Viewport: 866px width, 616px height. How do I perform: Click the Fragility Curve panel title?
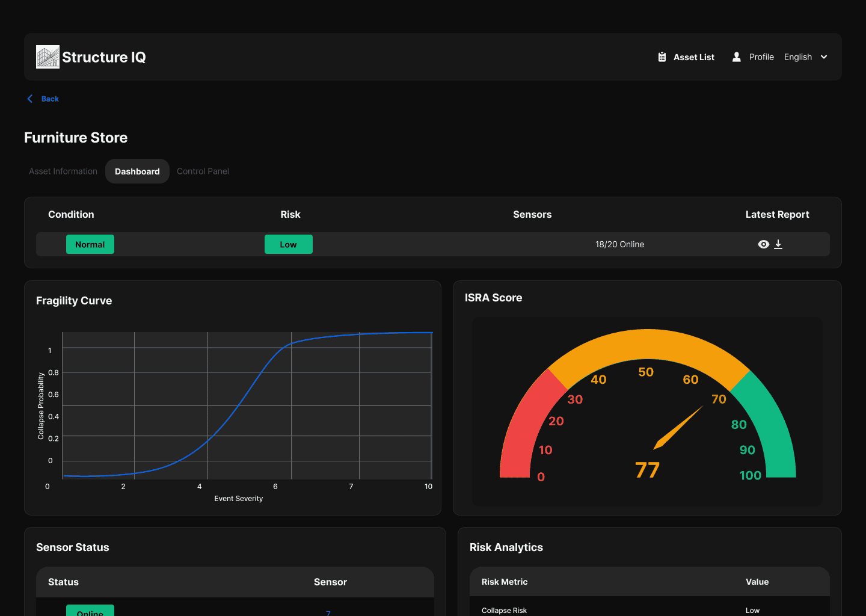point(74,301)
